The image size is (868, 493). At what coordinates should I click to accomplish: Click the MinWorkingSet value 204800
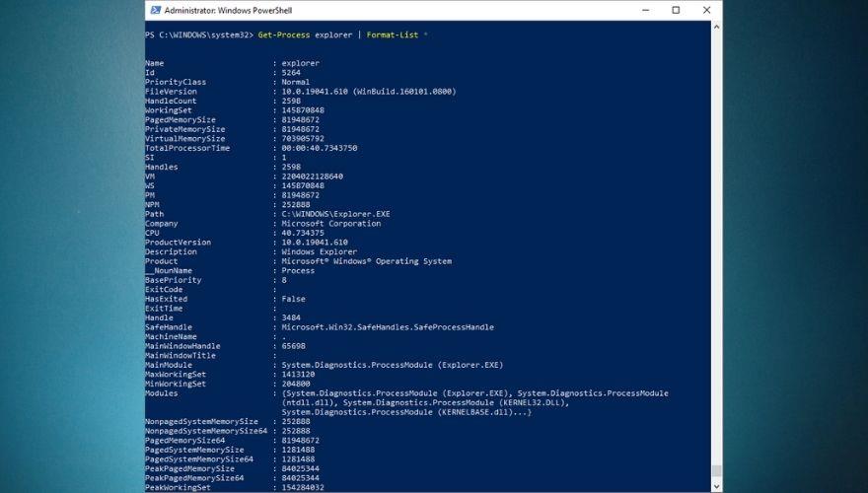[296, 384]
